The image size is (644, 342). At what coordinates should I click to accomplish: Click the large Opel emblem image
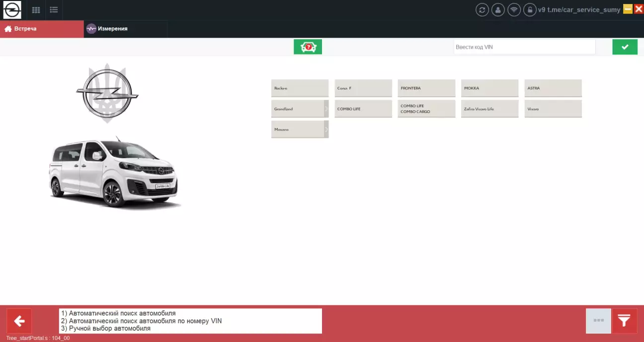point(107,93)
